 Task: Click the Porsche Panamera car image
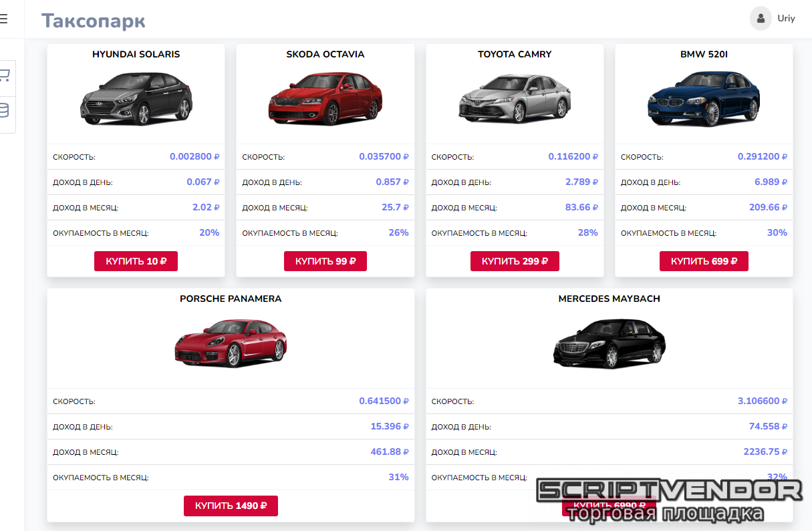pyautogui.click(x=231, y=343)
